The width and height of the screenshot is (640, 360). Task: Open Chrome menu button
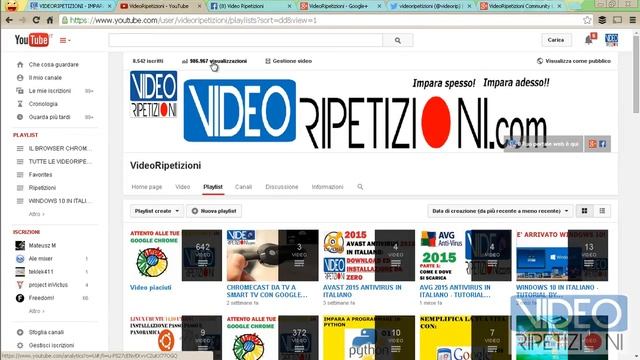pyautogui.click(x=633, y=20)
